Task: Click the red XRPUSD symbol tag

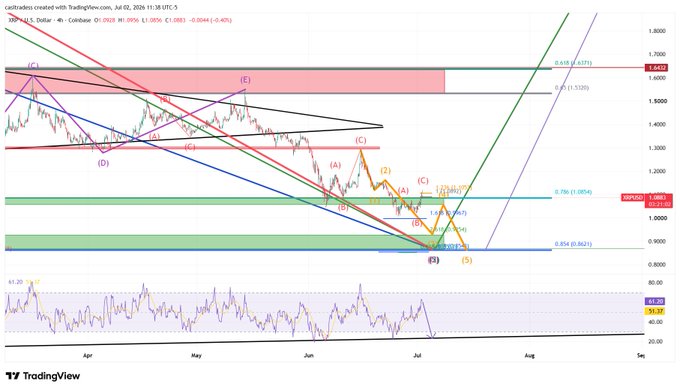Action: (633, 197)
